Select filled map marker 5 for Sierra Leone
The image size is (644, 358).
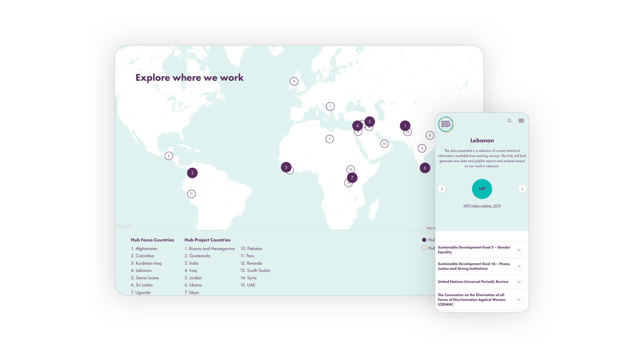(x=286, y=167)
